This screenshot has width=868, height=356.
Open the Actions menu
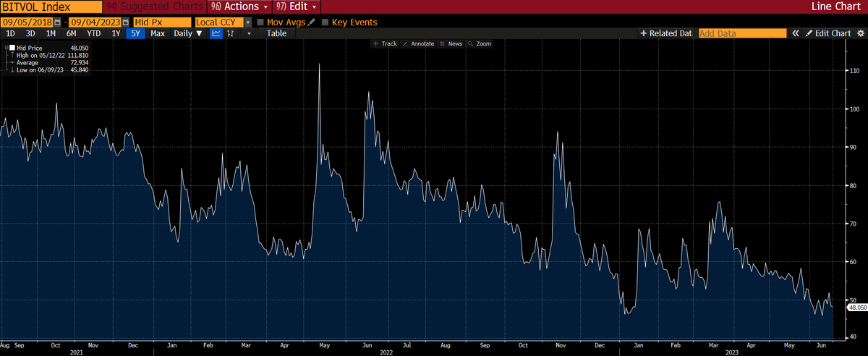click(x=239, y=7)
